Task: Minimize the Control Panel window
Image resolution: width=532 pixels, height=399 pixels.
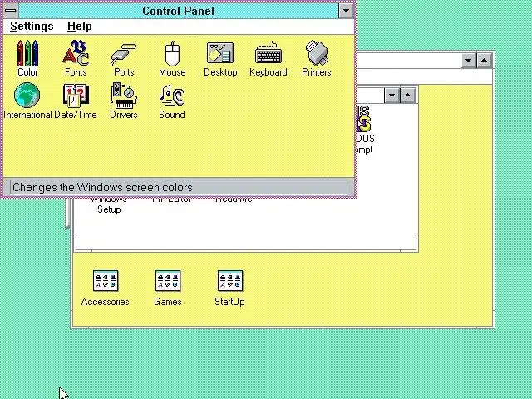Action: tap(346, 11)
